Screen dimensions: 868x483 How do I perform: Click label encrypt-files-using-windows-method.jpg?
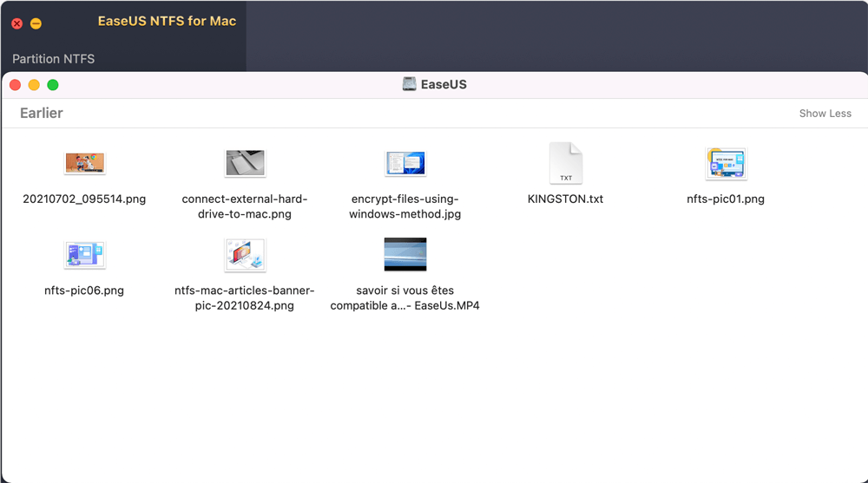pyautogui.click(x=405, y=206)
